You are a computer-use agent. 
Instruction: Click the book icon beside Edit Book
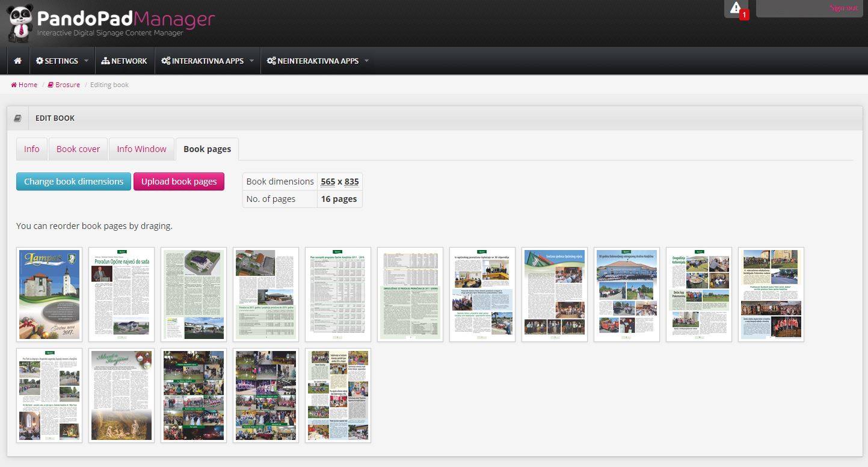tap(17, 118)
